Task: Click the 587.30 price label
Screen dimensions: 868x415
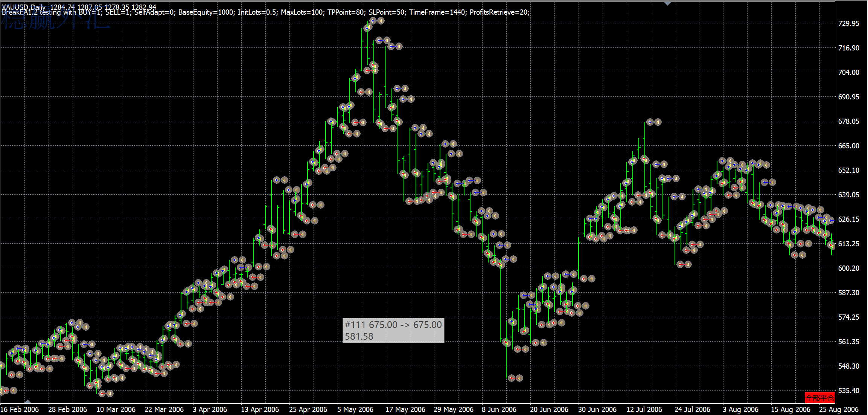Action: (849, 293)
